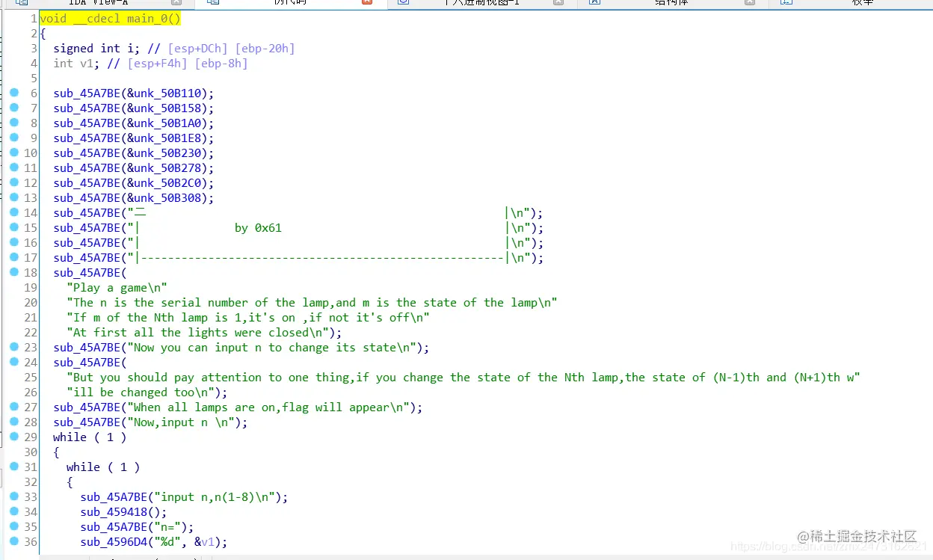The height and width of the screenshot is (560, 933).
Task: Click sub_45A7BE call on line 23
Action: (x=87, y=347)
